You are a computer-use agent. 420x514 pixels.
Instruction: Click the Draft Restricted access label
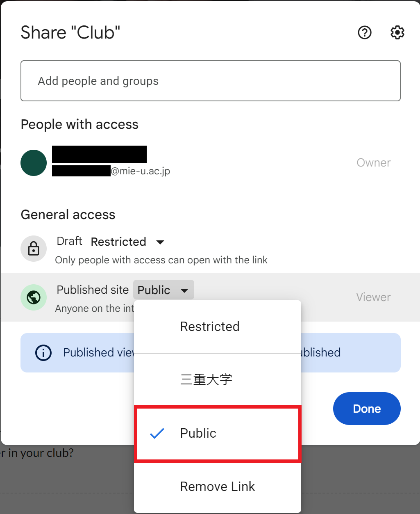coord(118,242)
